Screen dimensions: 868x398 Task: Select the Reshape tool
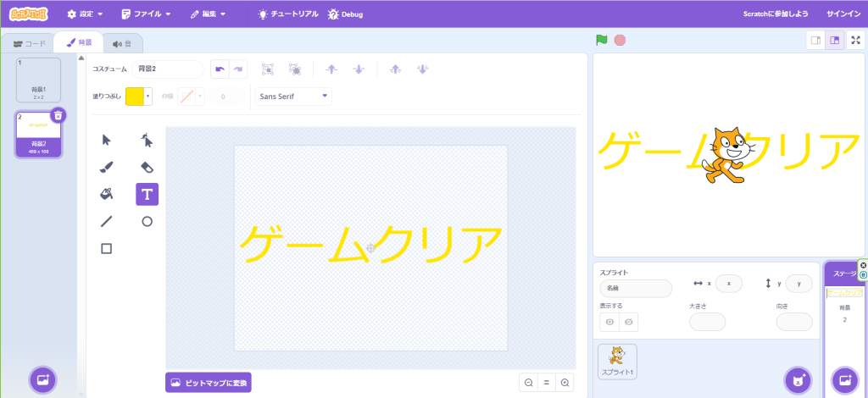point(147,140)
